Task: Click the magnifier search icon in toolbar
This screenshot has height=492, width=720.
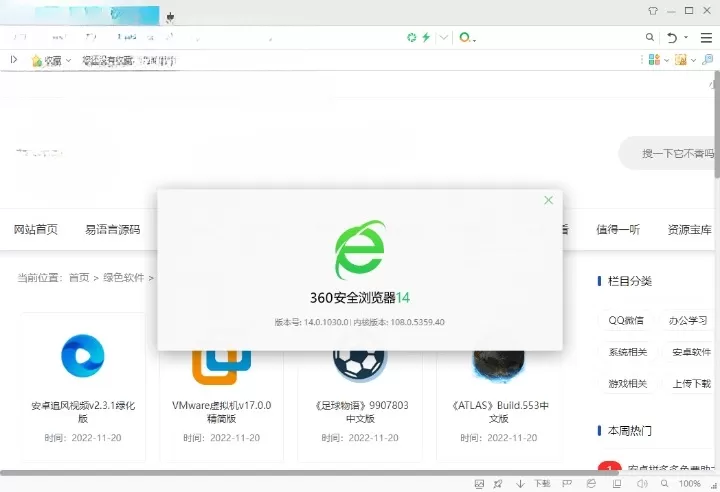Action: click(649, 37)
